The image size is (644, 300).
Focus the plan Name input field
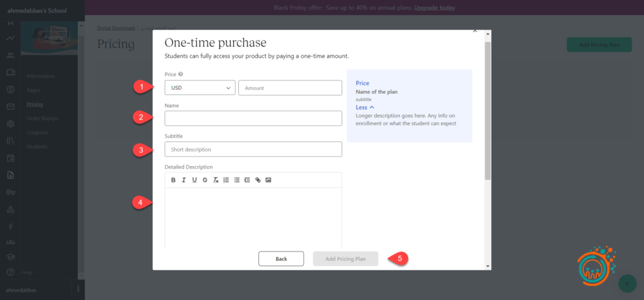253,118
